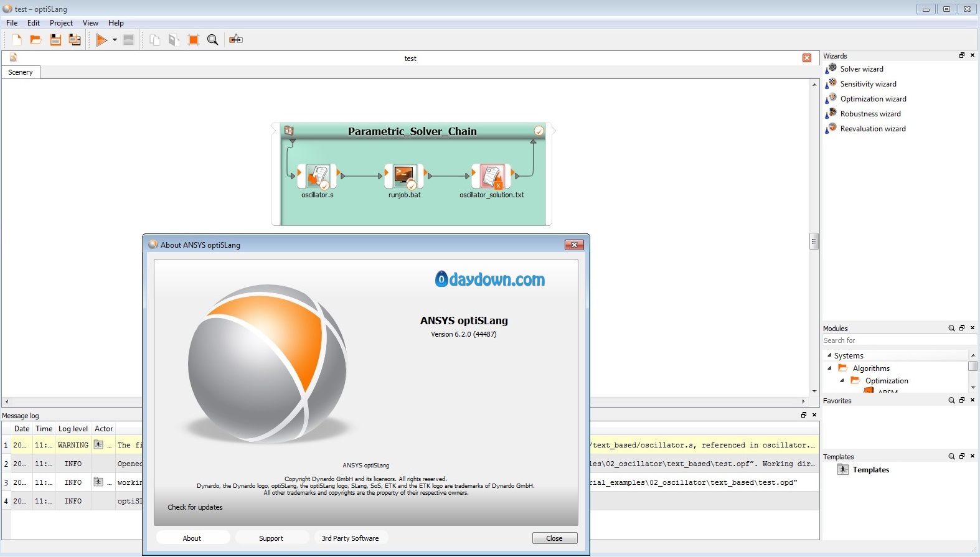Run the project with the orange play icon
Screen dimensions: 980x557
pos(101,40)
